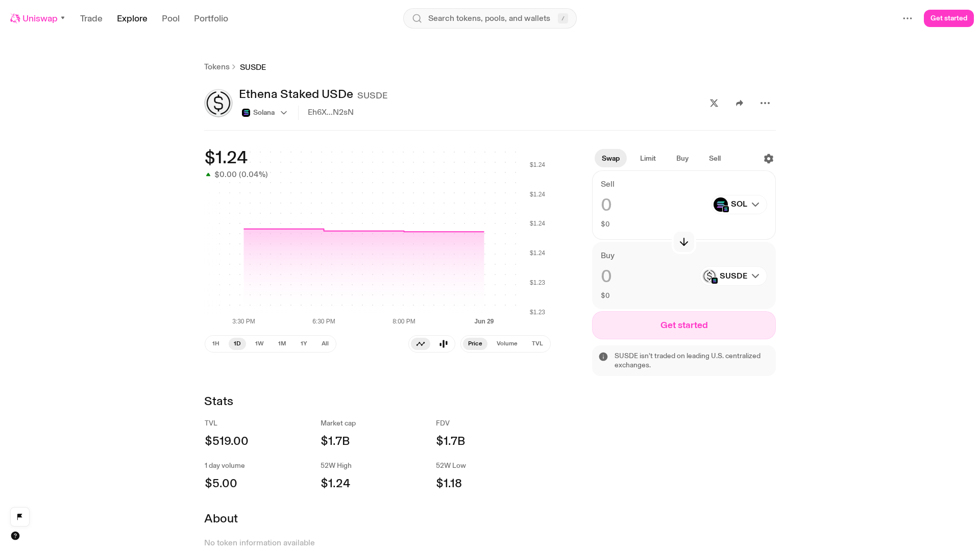This screenshot has height=551, width=980.
Task: Click the TVL value $519.00
Action: (227, 441)
